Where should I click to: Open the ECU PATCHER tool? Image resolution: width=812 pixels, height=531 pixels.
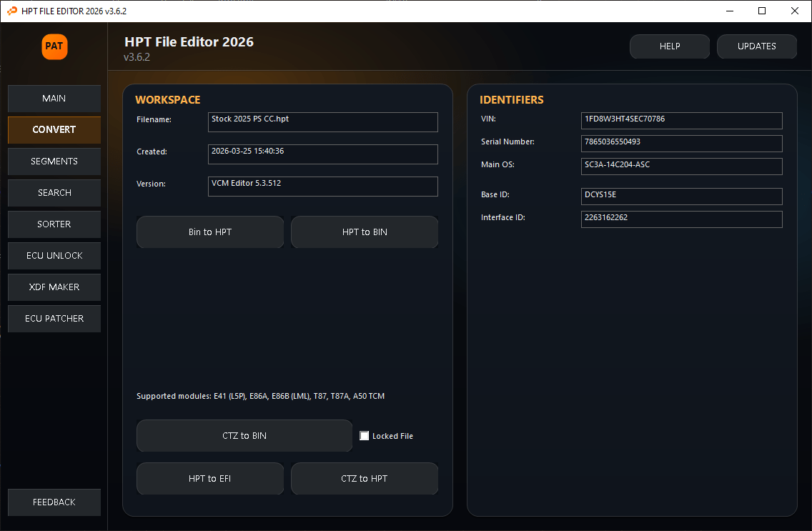[54, 319]
